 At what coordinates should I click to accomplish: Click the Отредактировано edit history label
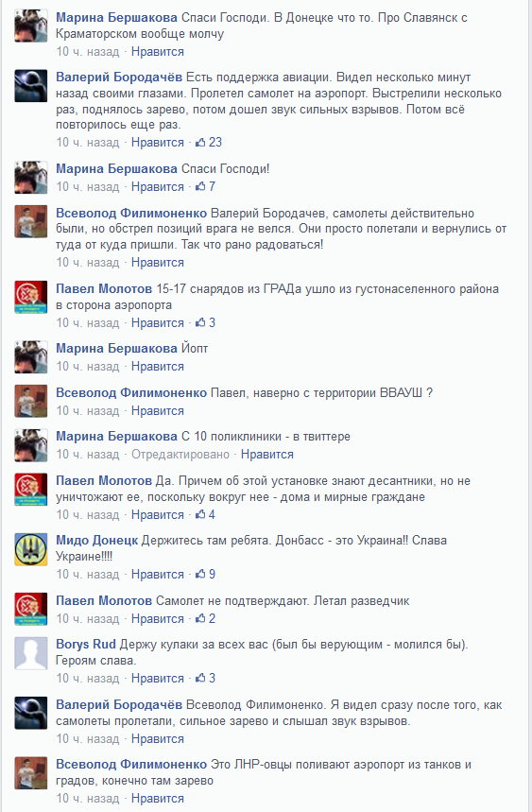pos(180,454)
